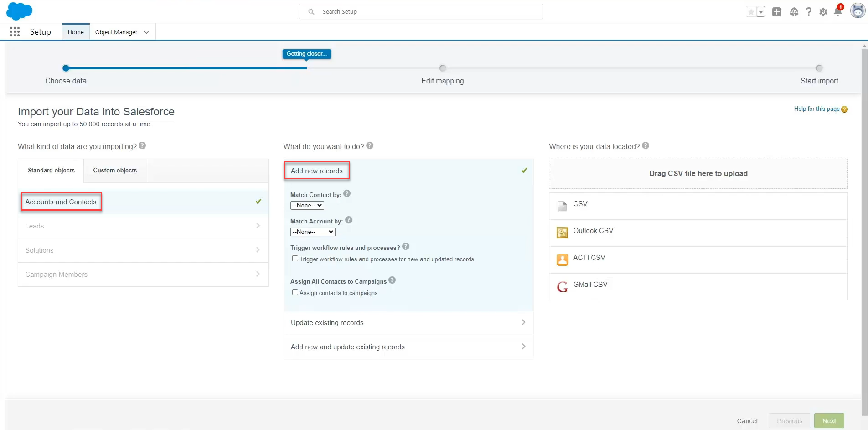868x430 pixels.
Task: Click help icon beside Match Contact by
Action: coord(347,194)
